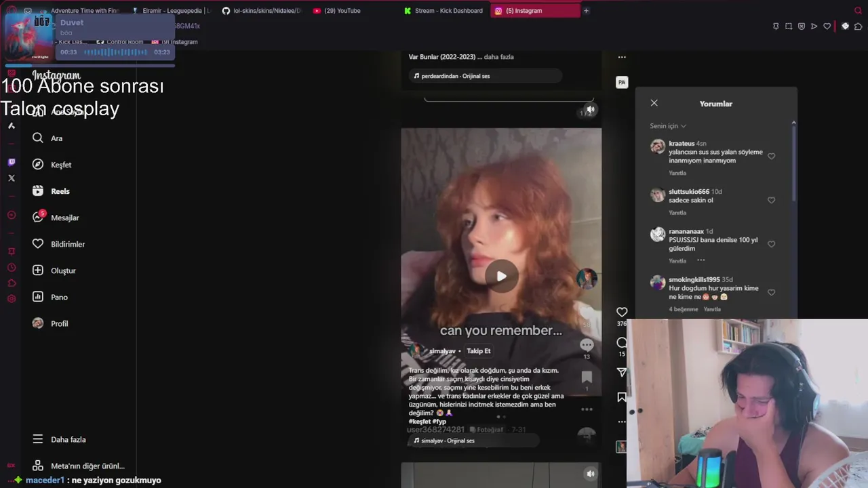Screen dimensions: 868x488
Task: Open Profil page from sidebar
Action: (50, 323)
